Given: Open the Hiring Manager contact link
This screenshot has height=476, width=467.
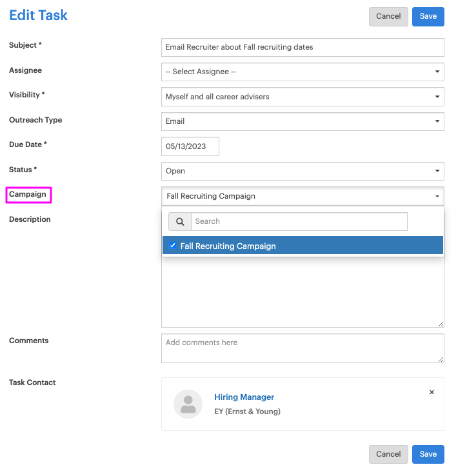Looking at the screenshot, I should point(244,397).
